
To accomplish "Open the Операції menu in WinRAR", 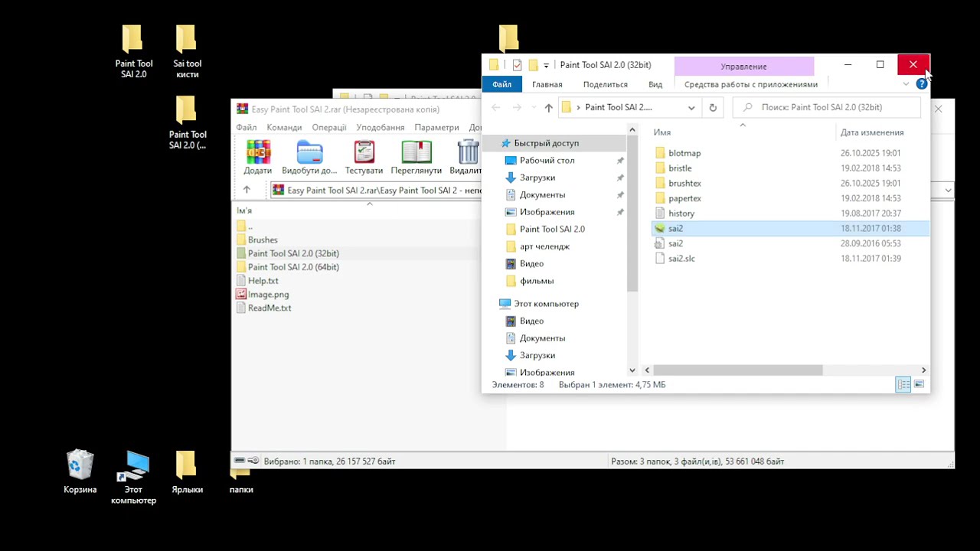I will [x=329, y=127].
